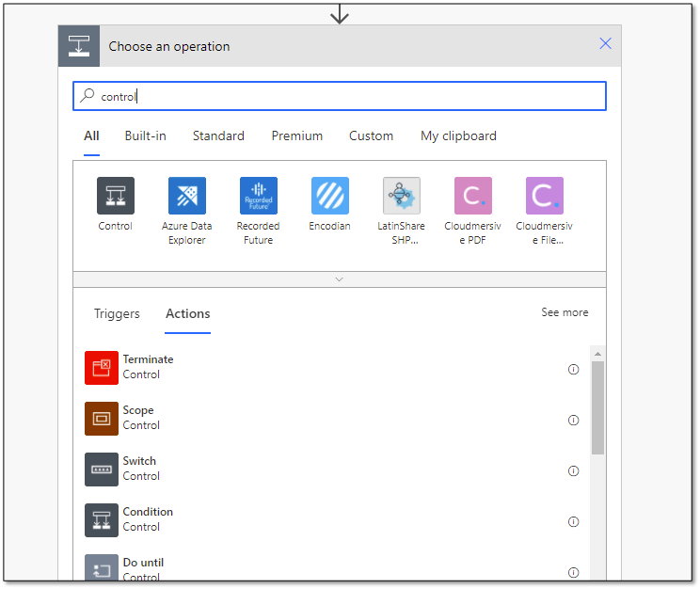This screenshot has height=589, width=700.
Task: Select the LatinShare SHP connector icon
Action: 402,196
